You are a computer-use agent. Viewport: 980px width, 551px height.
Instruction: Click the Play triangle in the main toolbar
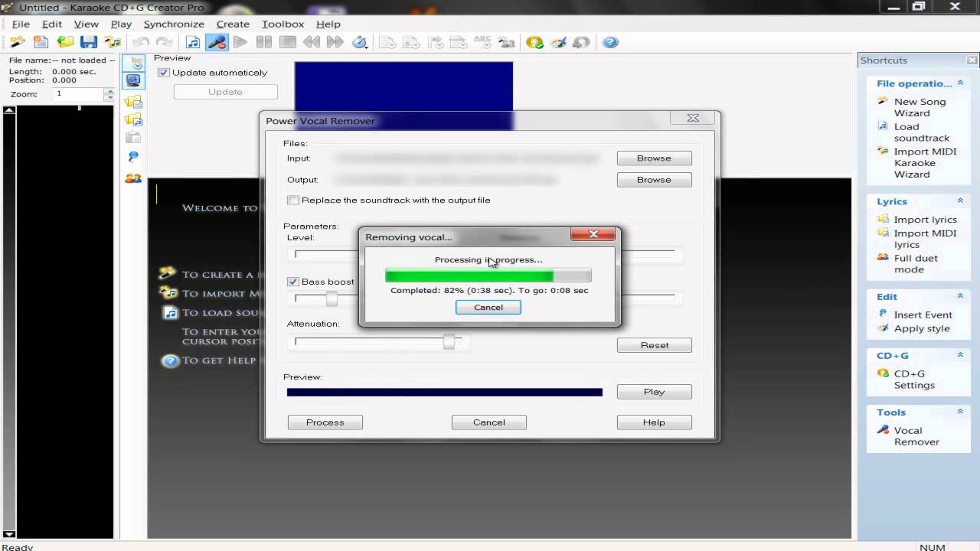click(x=240, y=42)
